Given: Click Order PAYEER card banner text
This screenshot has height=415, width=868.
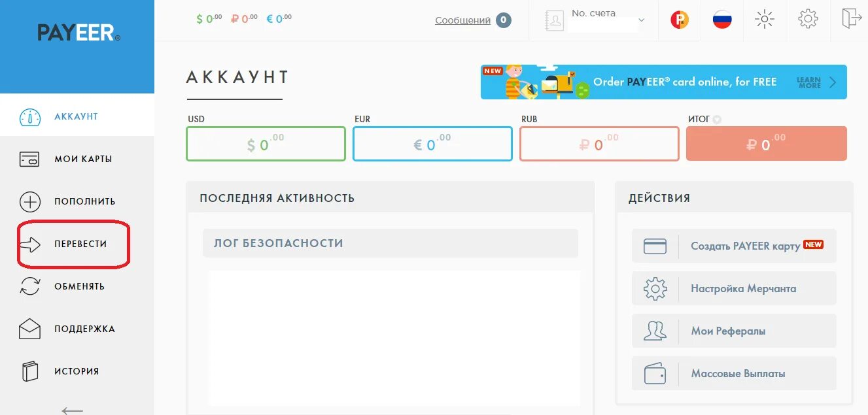Looking at the screenshot, I should coord(685,82).
